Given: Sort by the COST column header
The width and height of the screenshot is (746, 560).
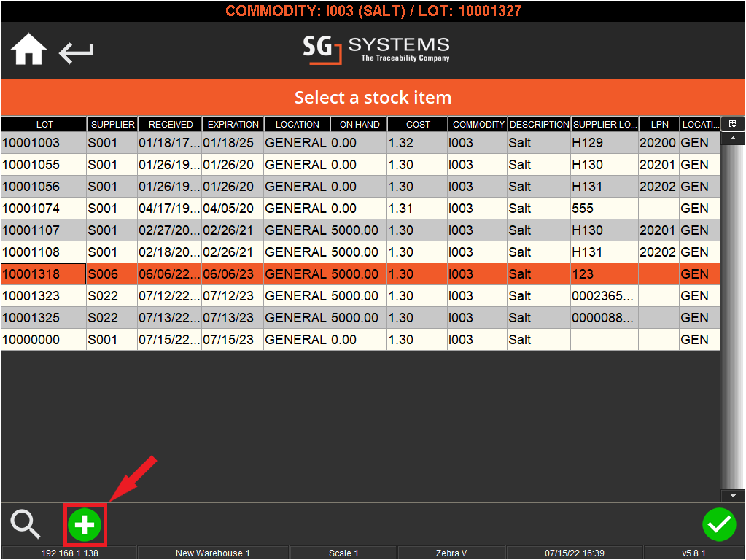Looking at the screenshot, I should tap(417, 124).
